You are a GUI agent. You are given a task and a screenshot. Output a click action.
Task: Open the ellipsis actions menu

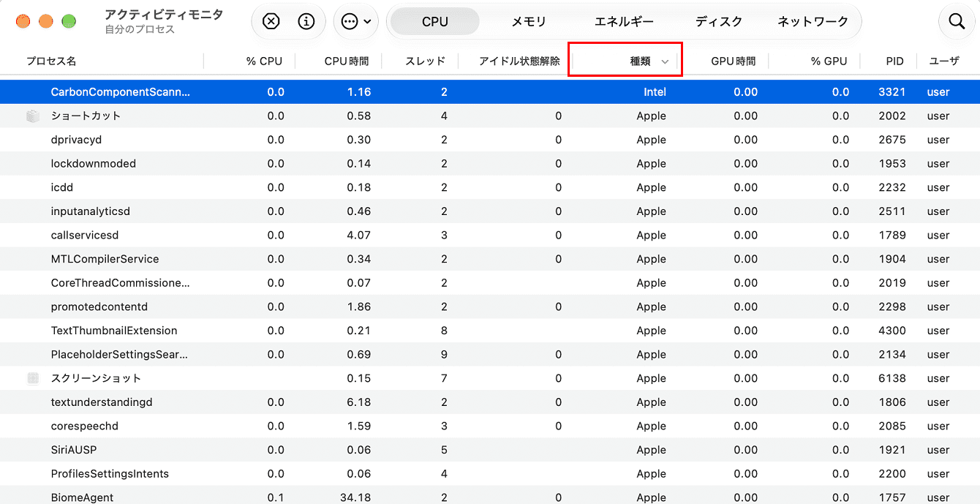point(356,21)
